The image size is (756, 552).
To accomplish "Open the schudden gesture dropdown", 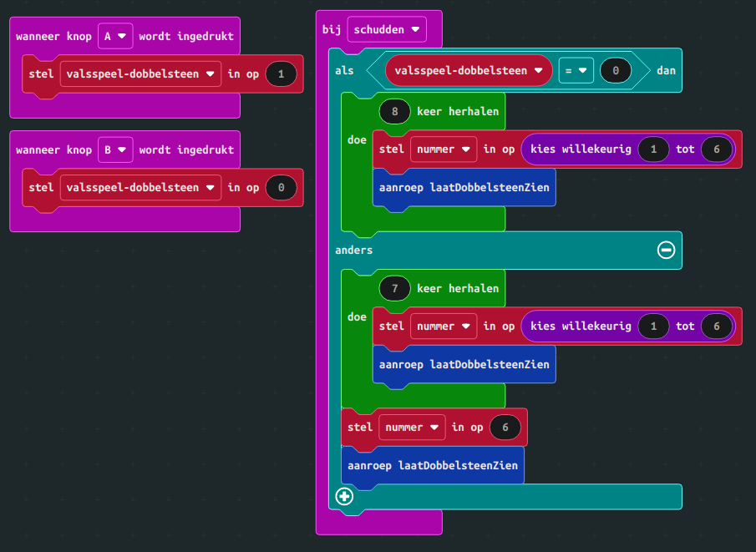I will click(387, 29).
